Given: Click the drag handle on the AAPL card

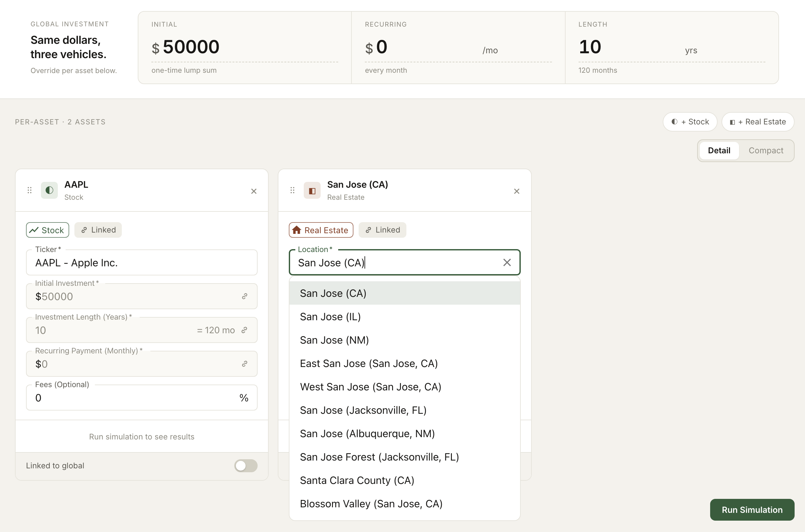Looking at the screenshot, I should tap(30, 190).
